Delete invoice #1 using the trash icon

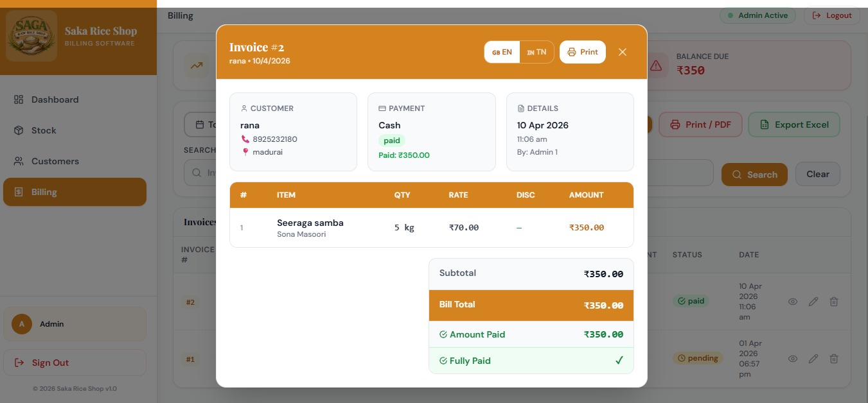tap(834, 358)
